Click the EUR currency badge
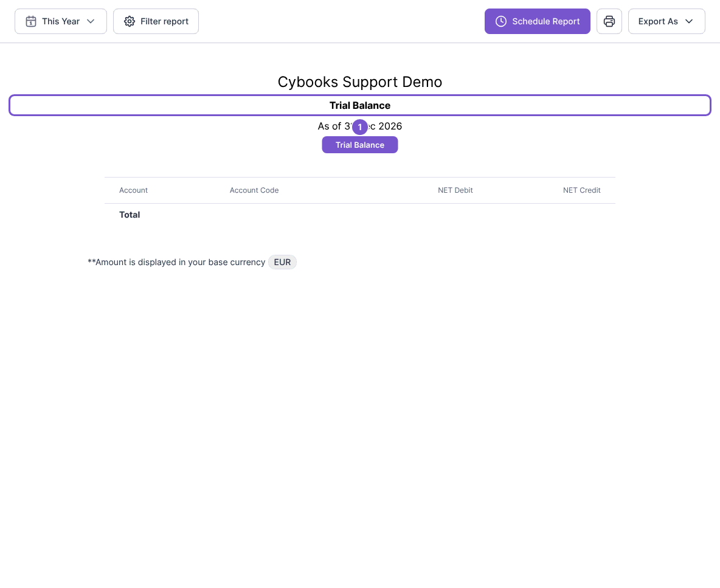The width and height of the screenshot is (720, 588). click(x=282, y=262)
